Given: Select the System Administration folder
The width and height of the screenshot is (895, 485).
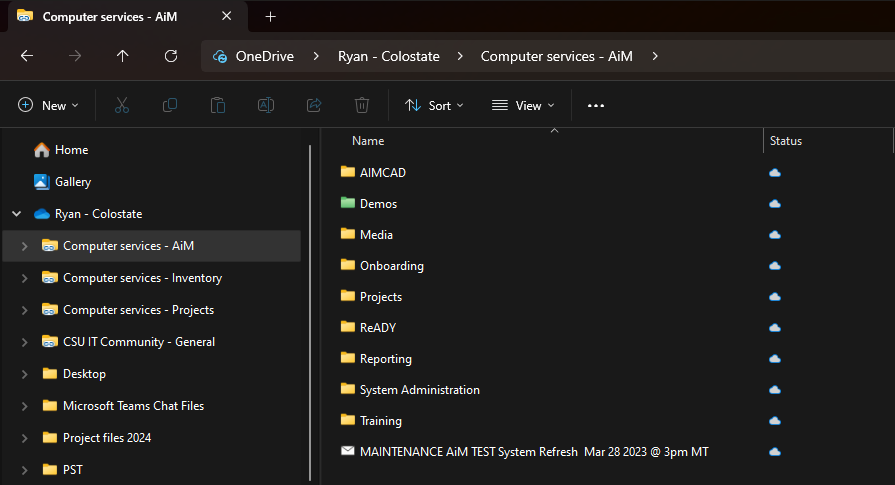Looking at the screenshot, I should [420, 390].
